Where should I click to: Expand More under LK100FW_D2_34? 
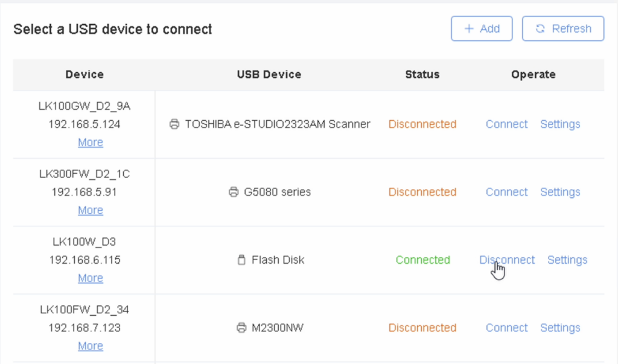click(x=91, y=346)
